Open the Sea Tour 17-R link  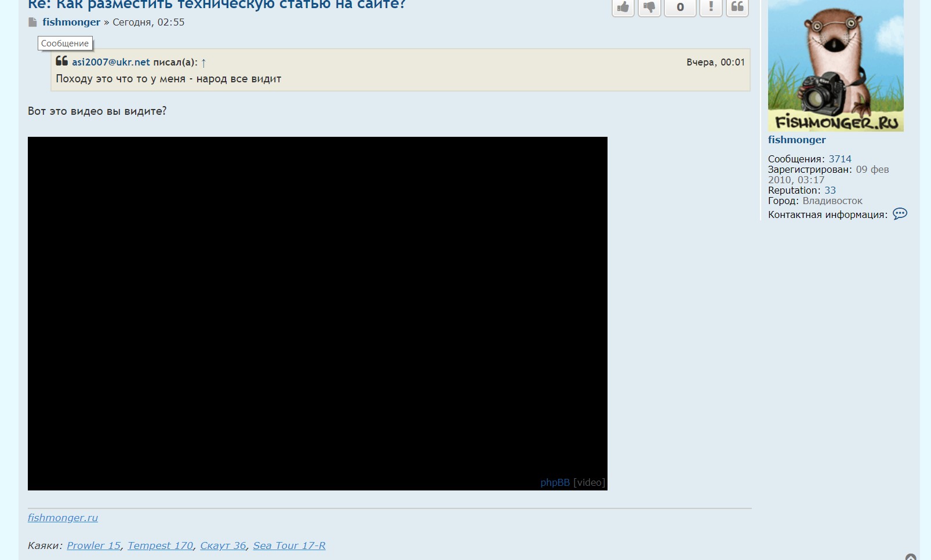289,546
